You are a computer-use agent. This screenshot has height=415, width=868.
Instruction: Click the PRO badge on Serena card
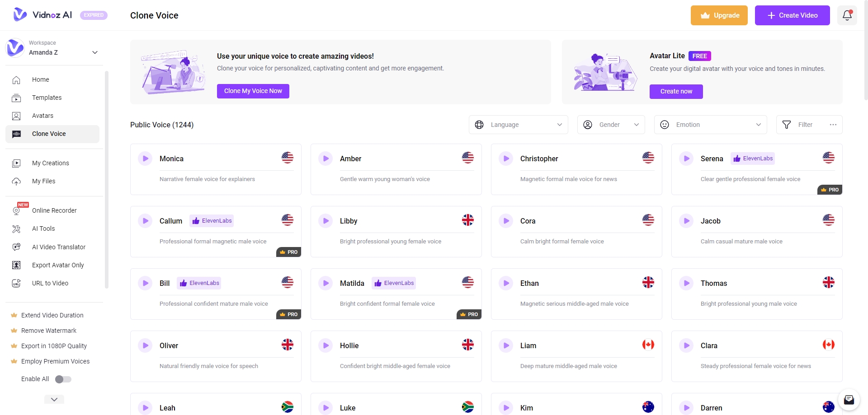830,190
